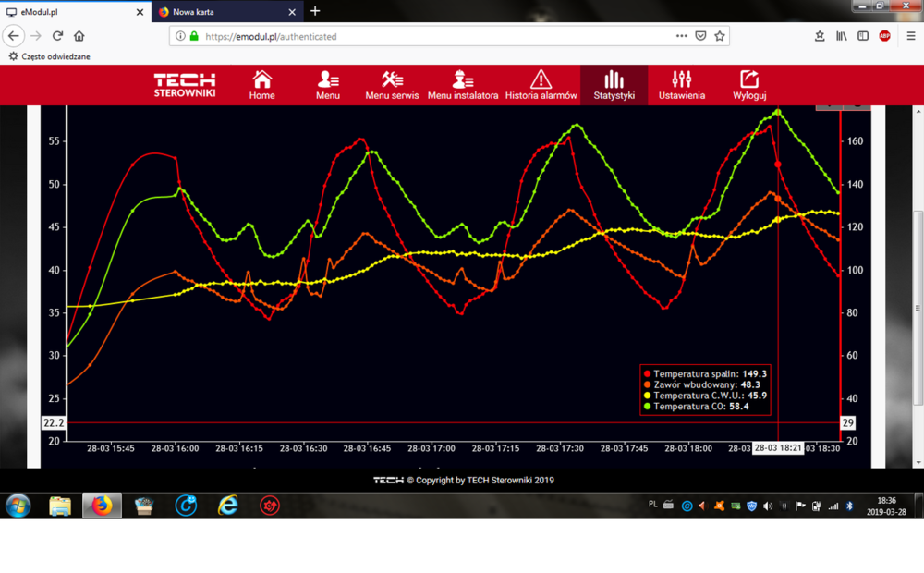The height and width of the screenshot is (573, 924).
Task: Open the Home page in TECH menu
Action: (261, 85)
